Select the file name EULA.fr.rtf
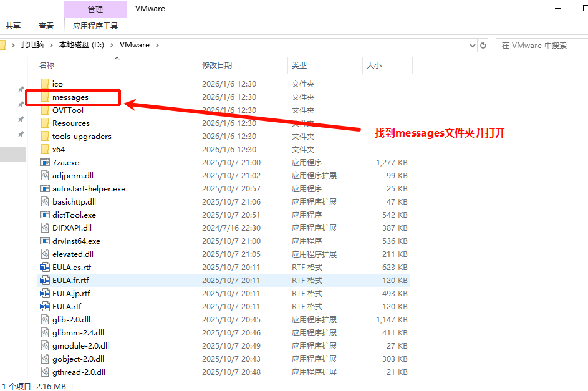 [x=70, y=281]
